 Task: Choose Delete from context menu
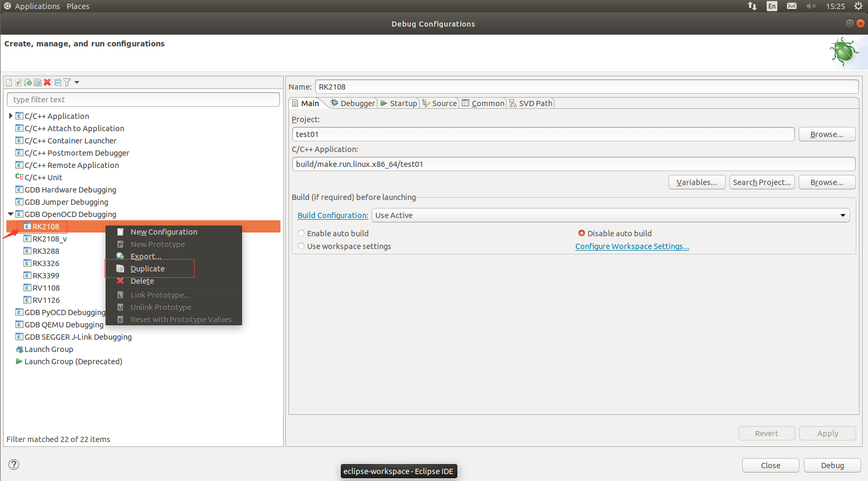click(142, 281)
